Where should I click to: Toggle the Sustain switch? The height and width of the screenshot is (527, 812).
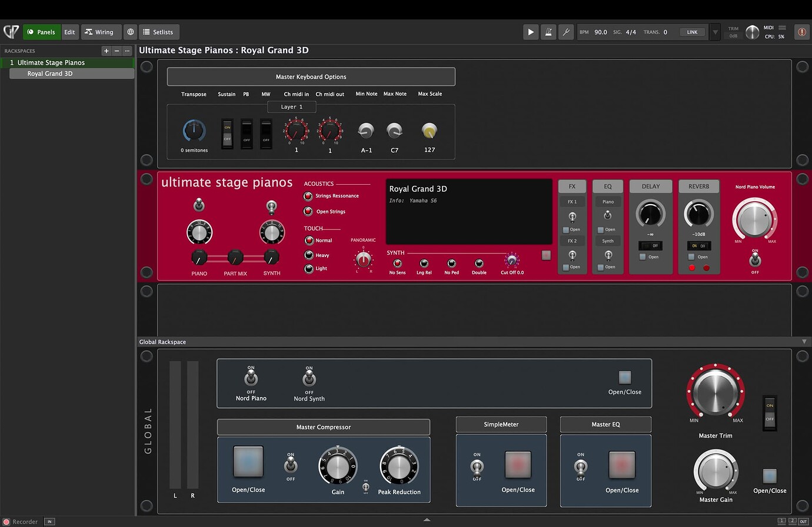point(227,134)
